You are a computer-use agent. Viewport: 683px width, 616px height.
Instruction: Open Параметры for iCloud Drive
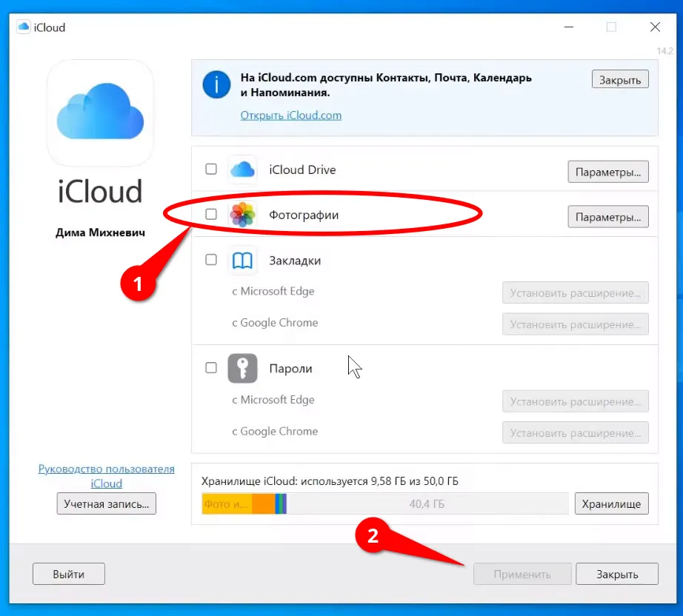click(607, 171)
